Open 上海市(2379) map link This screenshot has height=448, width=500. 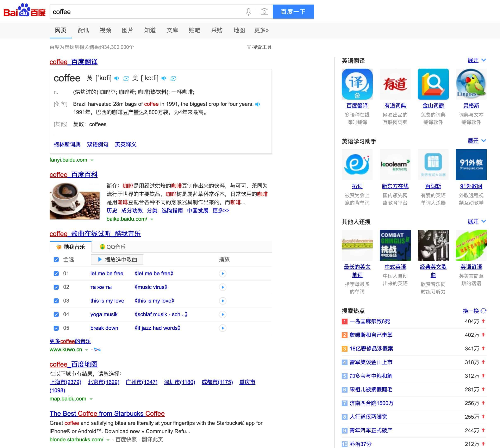pos(65,382)
